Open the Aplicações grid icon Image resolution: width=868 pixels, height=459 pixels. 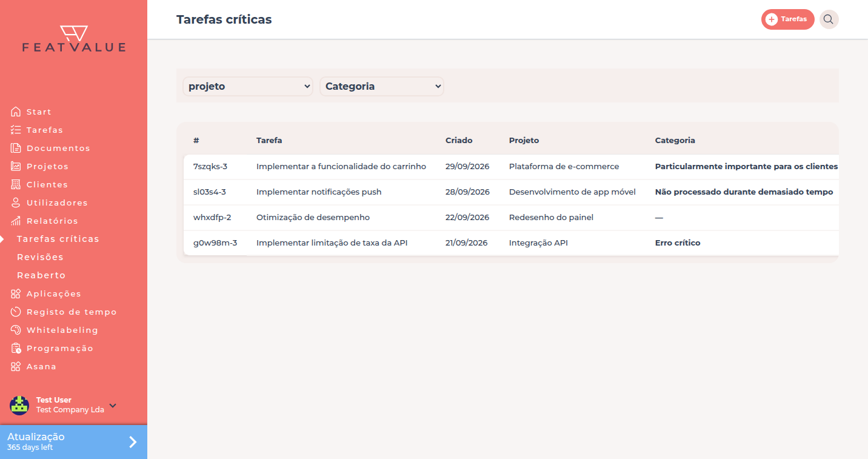pyautogui.click(x=16, y=293)
